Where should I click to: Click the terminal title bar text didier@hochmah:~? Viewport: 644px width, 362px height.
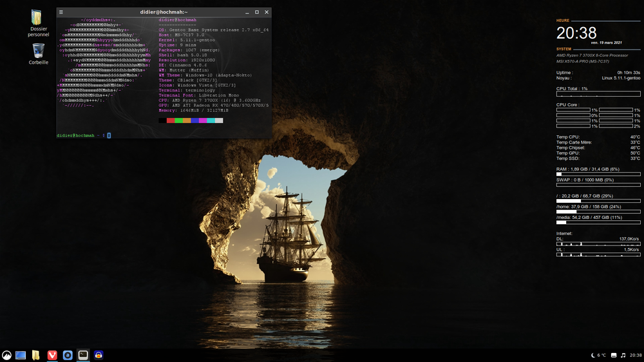pyautogui.click(x=164, y=12)
